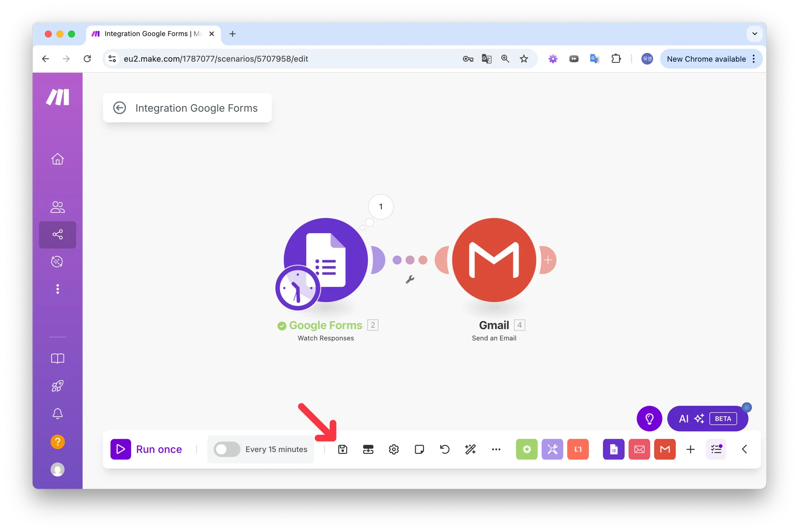Open the video speed extension icon
This screenshot has width=799, height=532.
574,59
